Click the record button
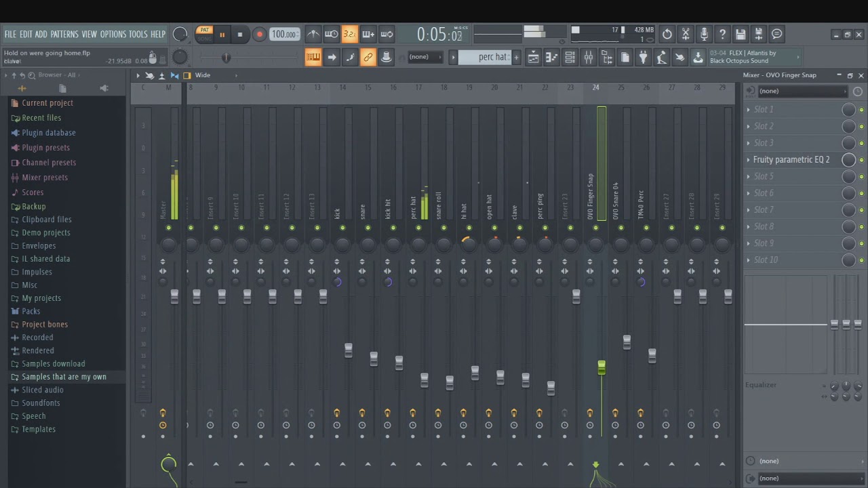Image resolution: width=868 pixels, height=488 pixels. coord(259,35)
